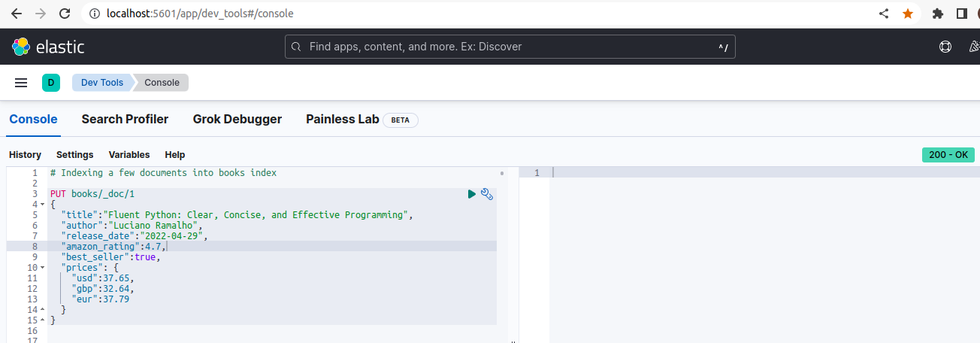Switch to the Console tab
The image size is (980, 343).
[33, 119]
